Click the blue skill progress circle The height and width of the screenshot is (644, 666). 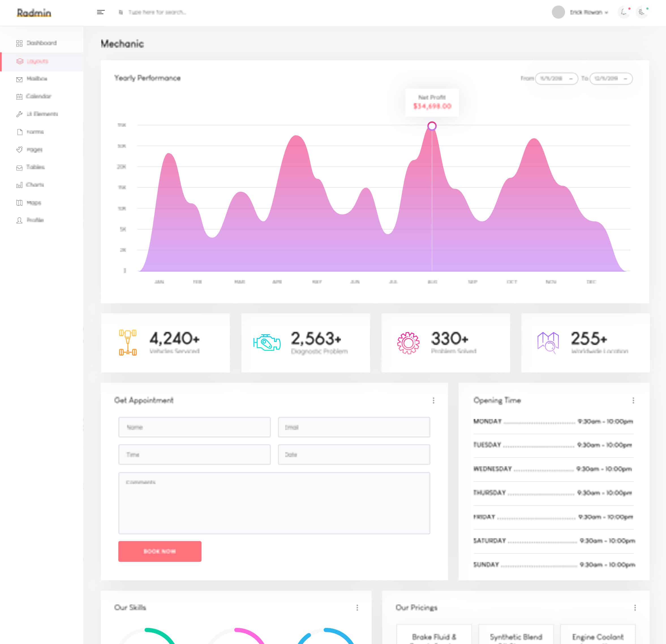pos(326,636)
